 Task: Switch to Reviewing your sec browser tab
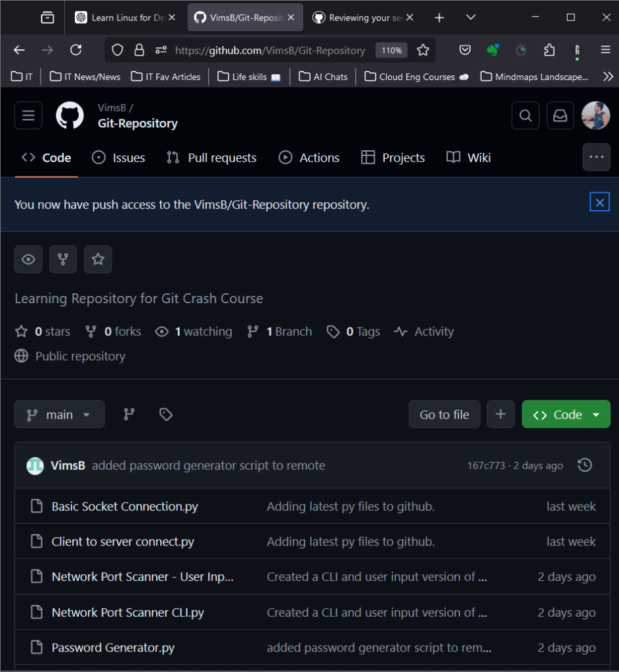[362, 18]
